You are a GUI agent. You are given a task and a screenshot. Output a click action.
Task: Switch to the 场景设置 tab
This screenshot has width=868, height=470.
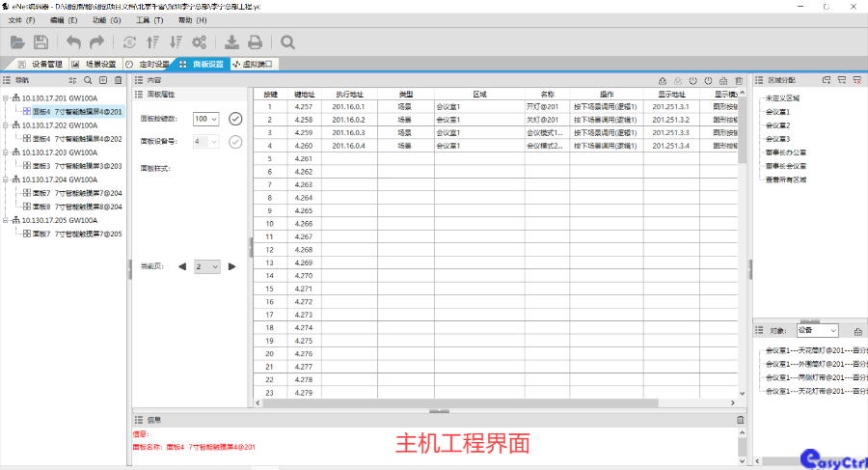tap(95, 64)
